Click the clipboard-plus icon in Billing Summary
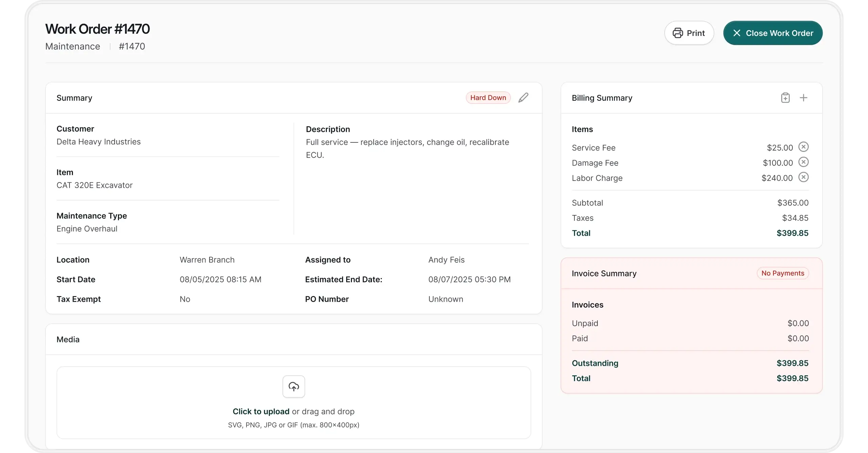Screen dimensions: 868x453 (785, 98)
